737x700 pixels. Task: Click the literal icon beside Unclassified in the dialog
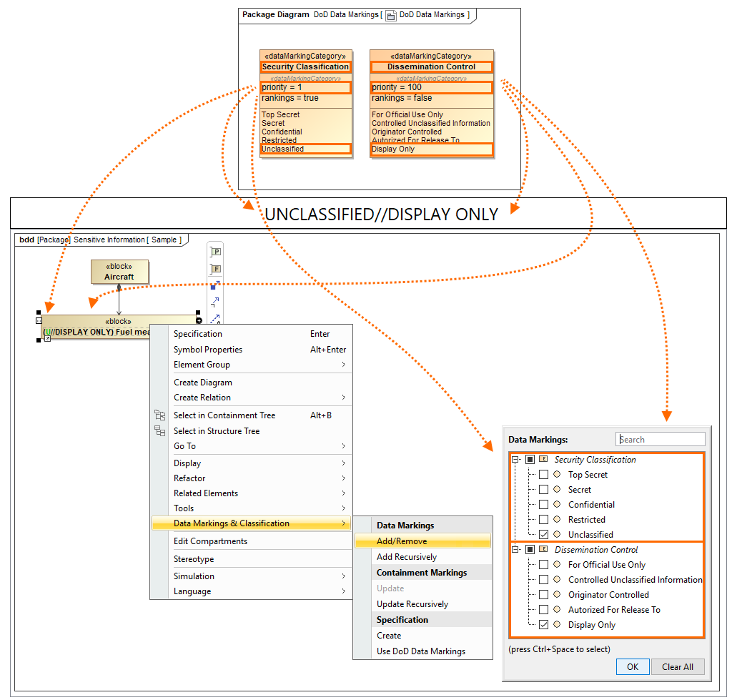tap(557, 534)
